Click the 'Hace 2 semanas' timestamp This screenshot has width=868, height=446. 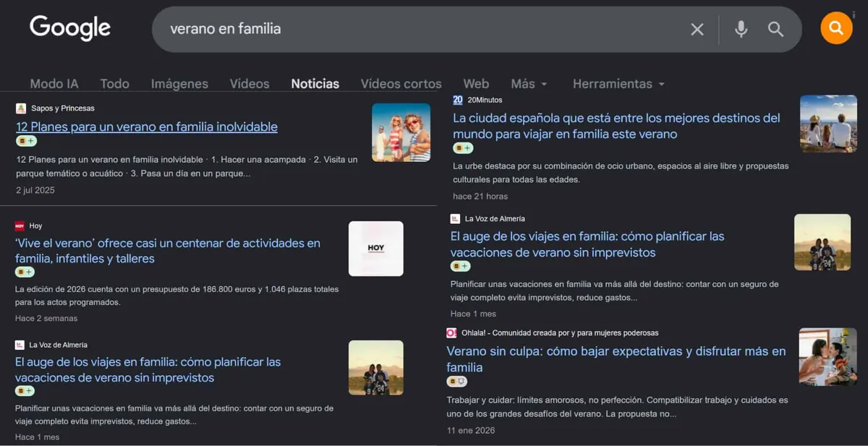tap(46, 318)
